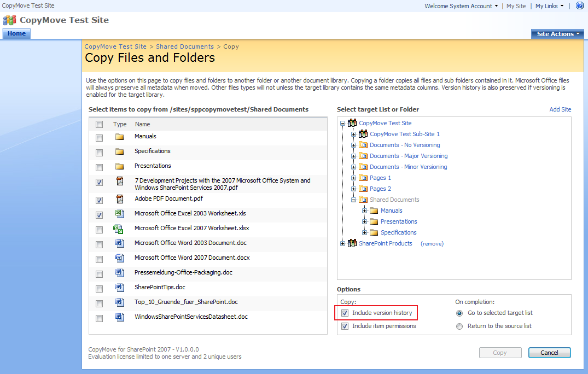Image resolution: width=588 pixels, height=374 pixels.
Task: Click Word 2007 Document.docx file icon
Action: point(120,258)
